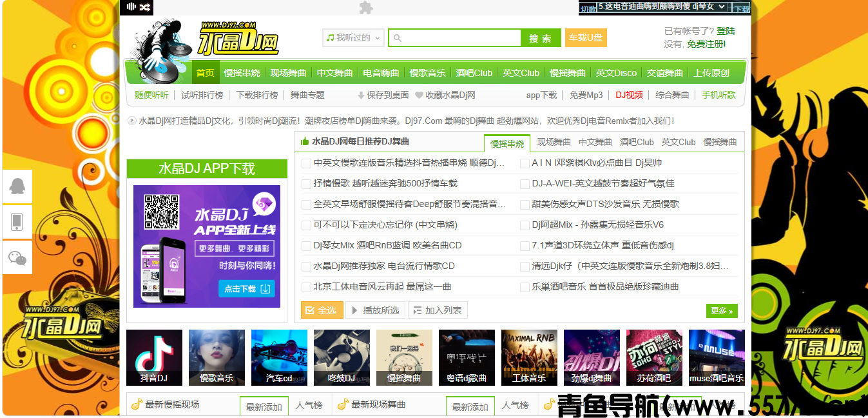The height and width of the screenshot is (418, 868).
Task: Click the orange 车载U盘 button
Action: tap(586, 38)
